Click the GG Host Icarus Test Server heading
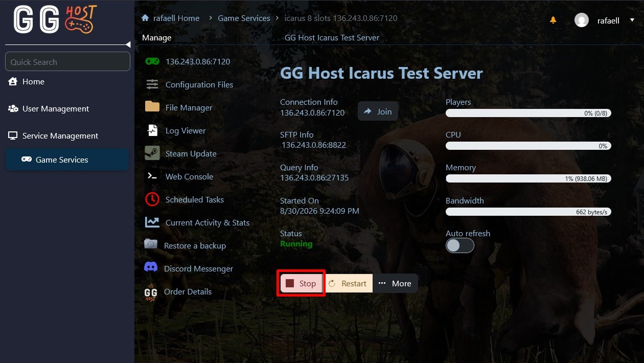The width and height of the screenshot is (644, 363). tap(381, 73)
